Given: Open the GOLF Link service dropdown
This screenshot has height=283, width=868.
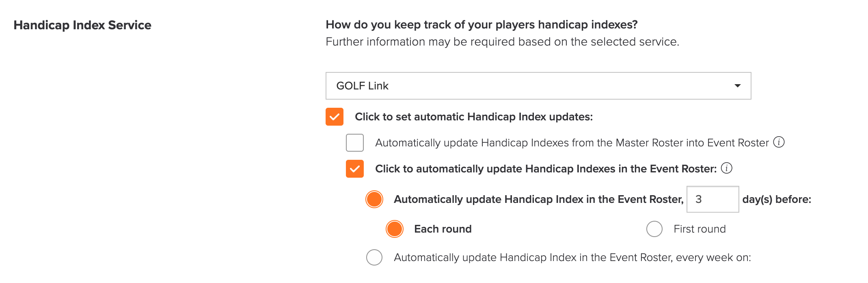Looking at the screenshot, I should click(538, 86).
